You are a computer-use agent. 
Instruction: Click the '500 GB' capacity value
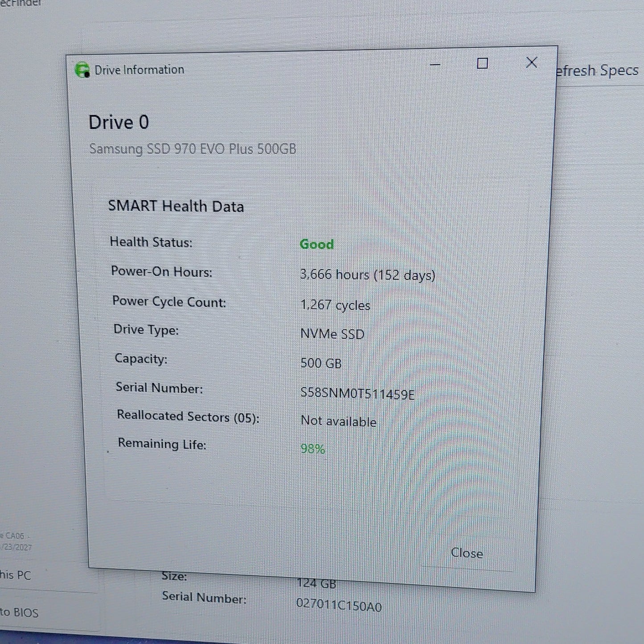pyautogui.click(x=321, y=363)
